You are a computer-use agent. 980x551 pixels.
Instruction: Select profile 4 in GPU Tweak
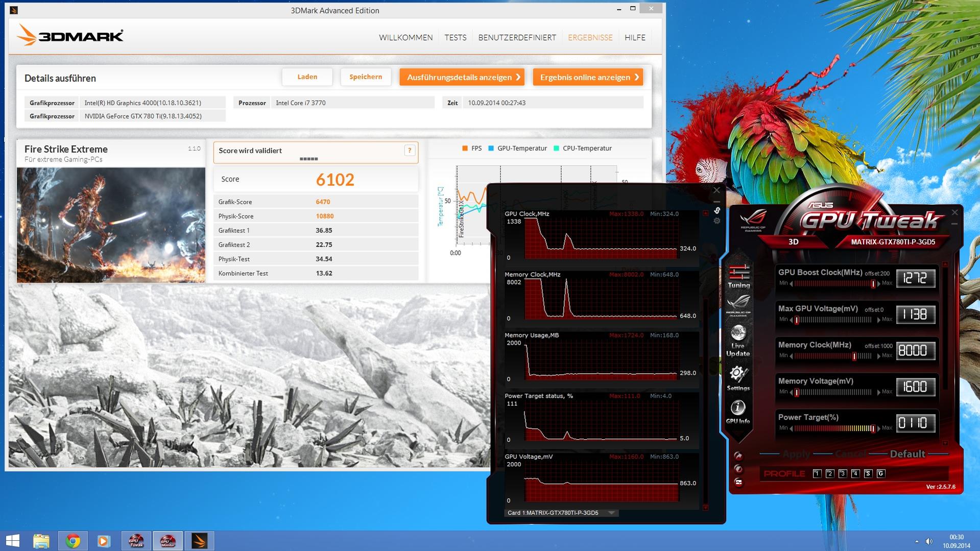855,473
